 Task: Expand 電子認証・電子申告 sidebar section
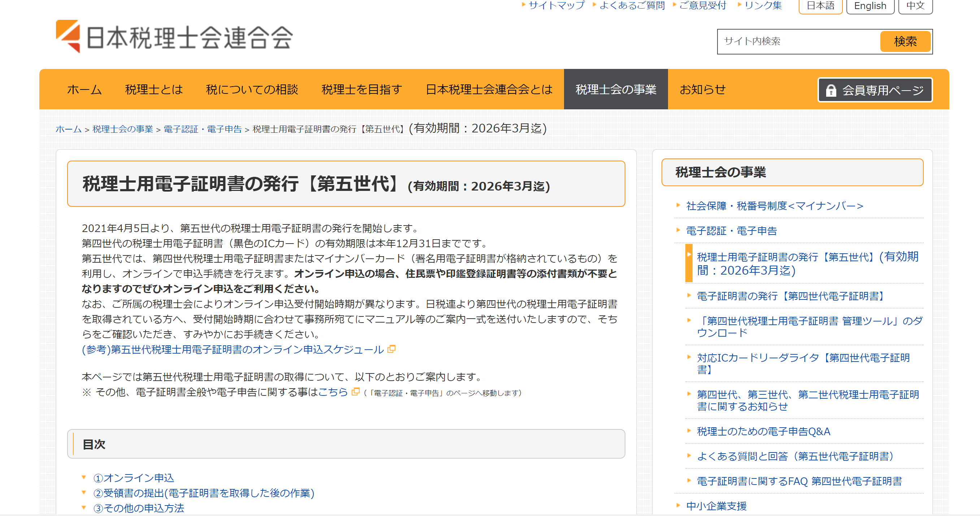(x=731, y=231)
